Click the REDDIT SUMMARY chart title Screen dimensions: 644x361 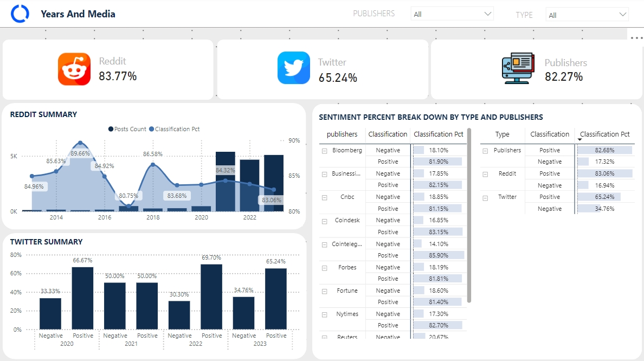click(x=43, y=114)
